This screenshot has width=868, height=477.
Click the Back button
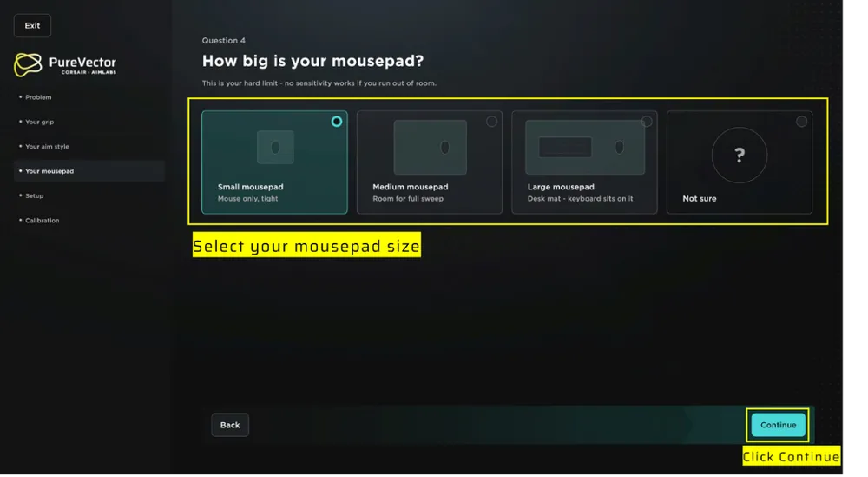click(x=230, y=425)
